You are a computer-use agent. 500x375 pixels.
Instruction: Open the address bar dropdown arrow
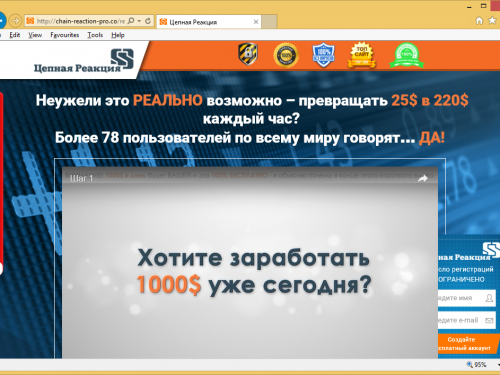pos(139,21)
